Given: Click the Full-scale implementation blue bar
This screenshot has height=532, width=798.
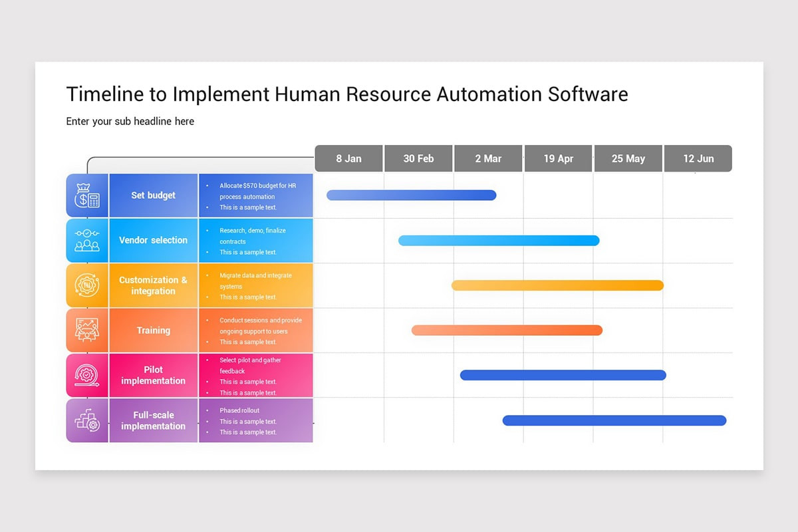Looking at the screenshot, I should click(x=614, y=420).
